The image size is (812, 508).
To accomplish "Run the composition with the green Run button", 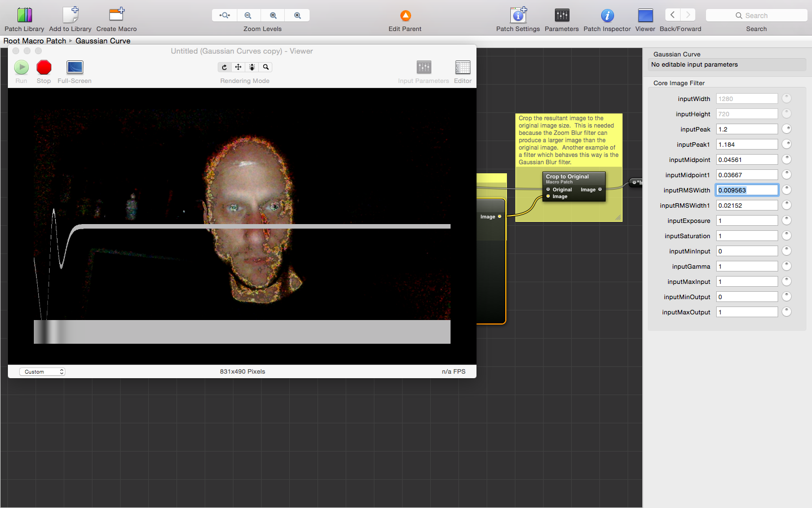I will [21, 68].
